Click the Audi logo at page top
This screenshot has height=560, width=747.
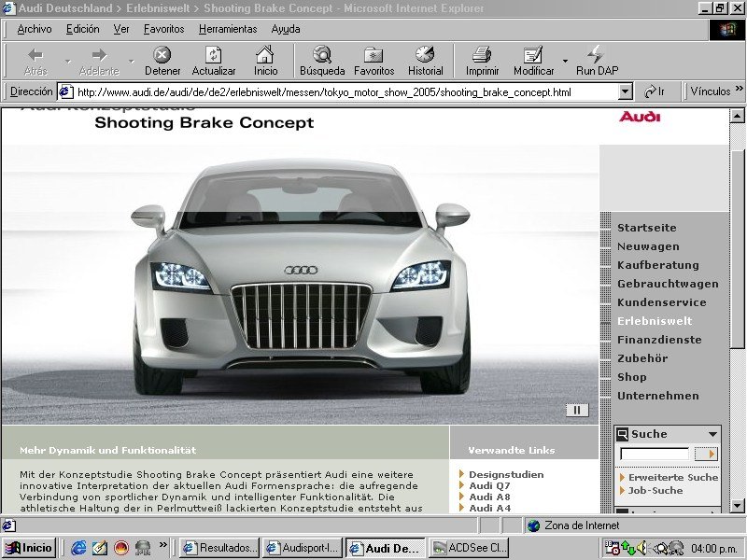point(640,117)
